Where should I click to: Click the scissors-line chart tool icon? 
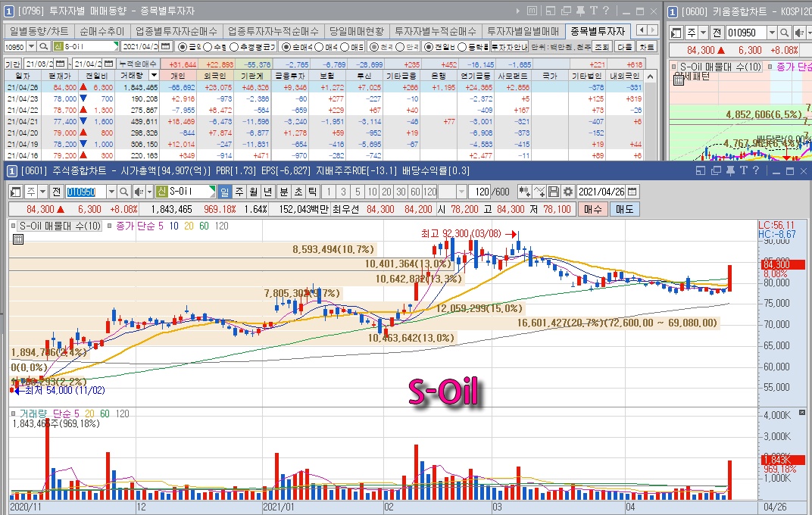coord(539,192)
